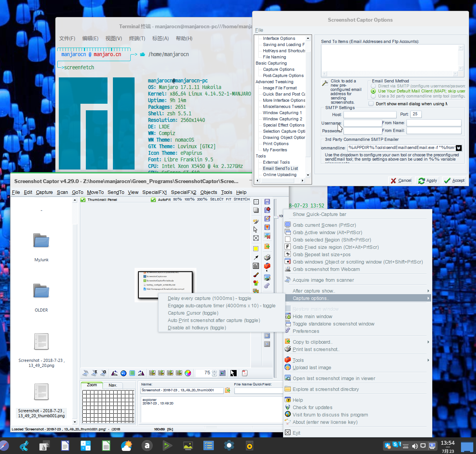
Task: Select the colored shapes tool
Action: pyautogui.click(x=256, y=283)
